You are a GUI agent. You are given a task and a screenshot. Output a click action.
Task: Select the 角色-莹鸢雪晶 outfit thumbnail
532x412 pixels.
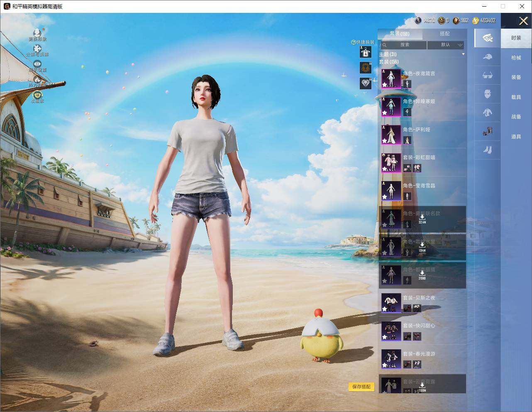(x=391, y=191)
